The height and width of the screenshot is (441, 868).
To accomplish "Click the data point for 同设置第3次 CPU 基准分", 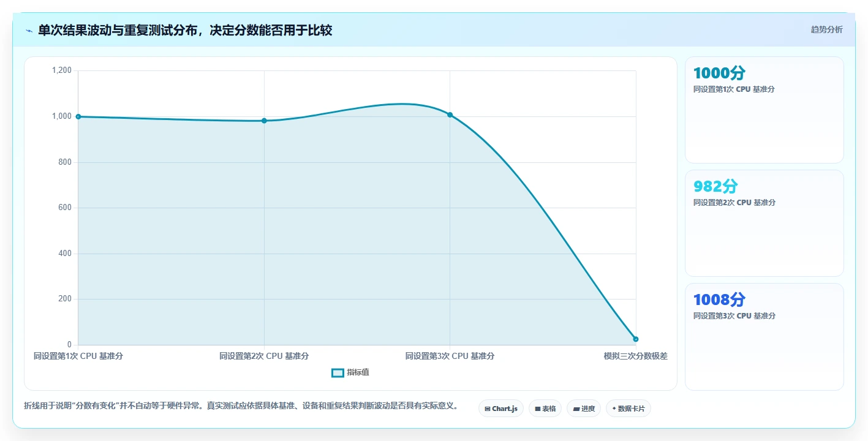I will pyautogui.click(x=450, y=115).
